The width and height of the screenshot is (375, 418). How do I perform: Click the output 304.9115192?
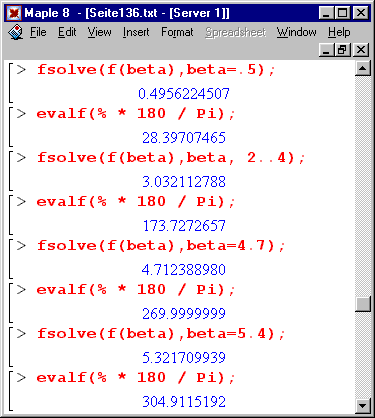(184, 402)
